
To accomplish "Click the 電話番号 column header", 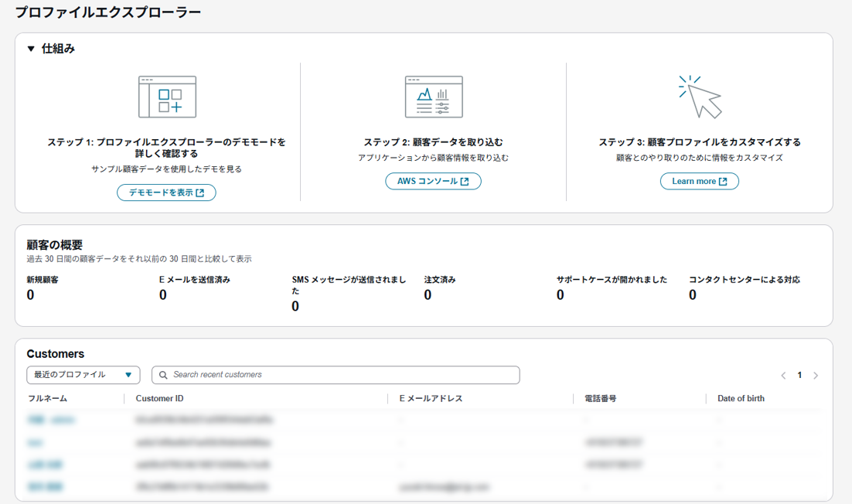I will 601,398.
